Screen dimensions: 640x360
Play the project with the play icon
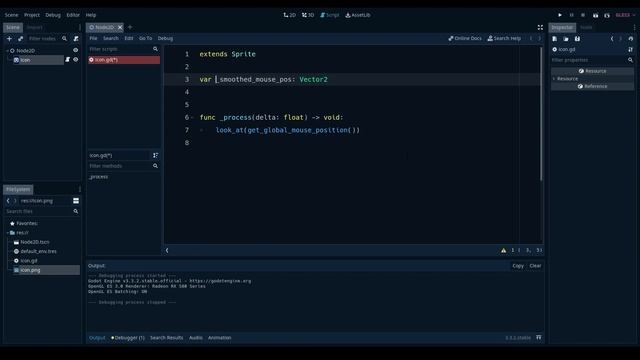point(560,15)
